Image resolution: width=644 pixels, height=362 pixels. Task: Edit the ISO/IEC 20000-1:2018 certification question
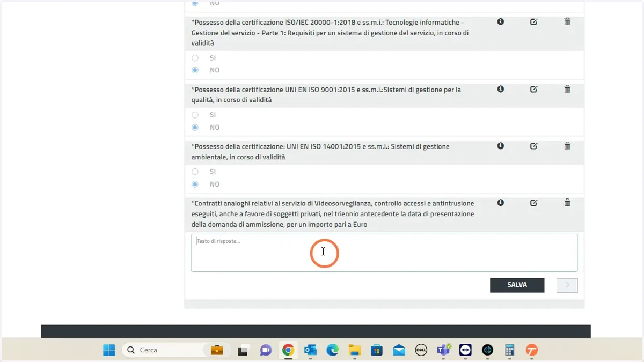[533, 22]
